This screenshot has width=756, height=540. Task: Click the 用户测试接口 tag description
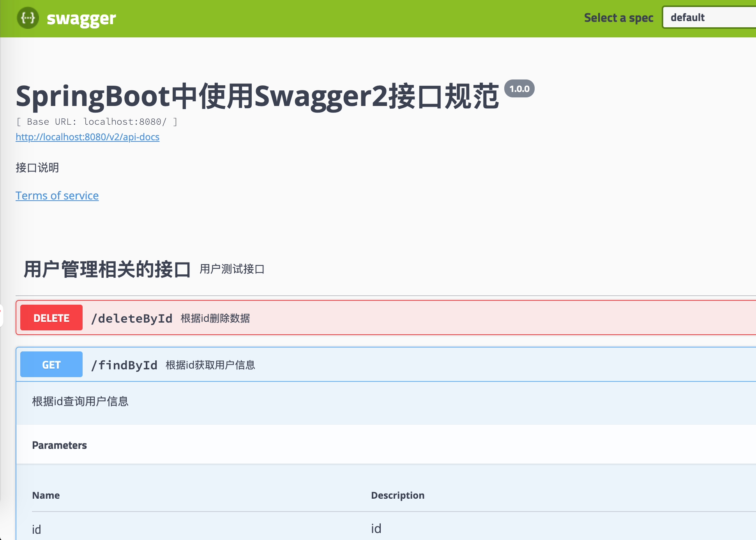(x=232, y=269)
